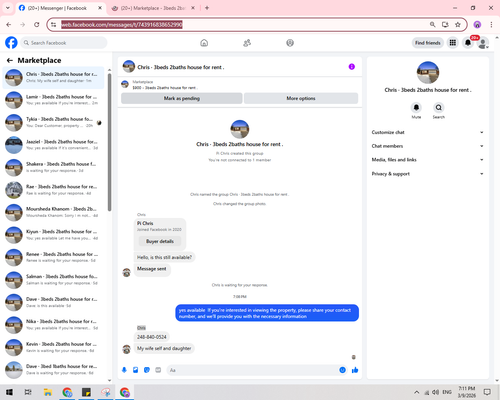Screen dimensions: 500x400
Task: Switch to Marketplace browser tab
Action: coord(153,8)
